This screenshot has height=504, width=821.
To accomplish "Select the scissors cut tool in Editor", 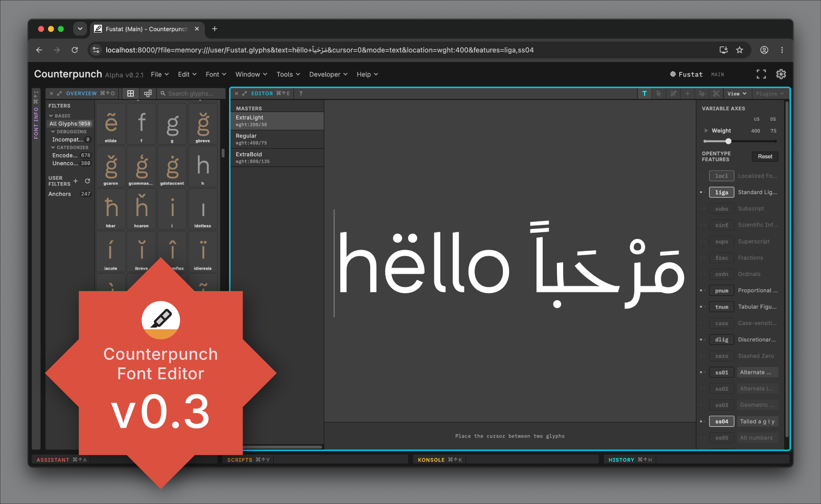I will click(716, 94).
